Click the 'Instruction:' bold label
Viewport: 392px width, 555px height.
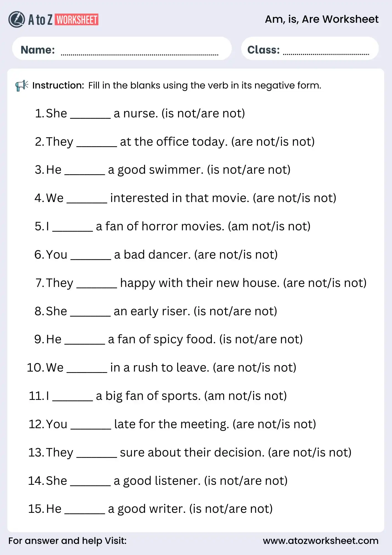click(x=58, y=85)
